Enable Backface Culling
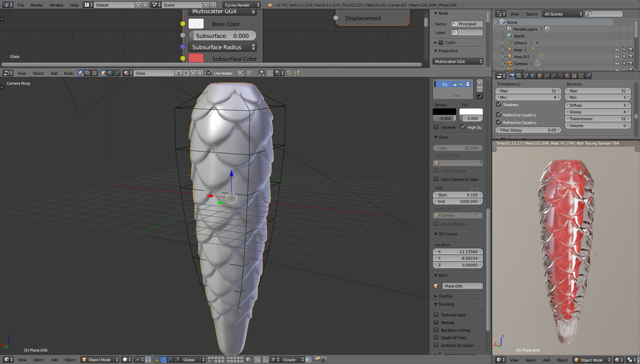Viewport: 640px width, 364px height. tap(436, 330)
